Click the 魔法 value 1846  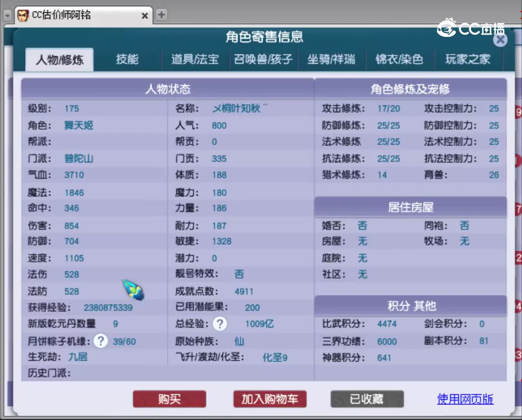[74, 192]
